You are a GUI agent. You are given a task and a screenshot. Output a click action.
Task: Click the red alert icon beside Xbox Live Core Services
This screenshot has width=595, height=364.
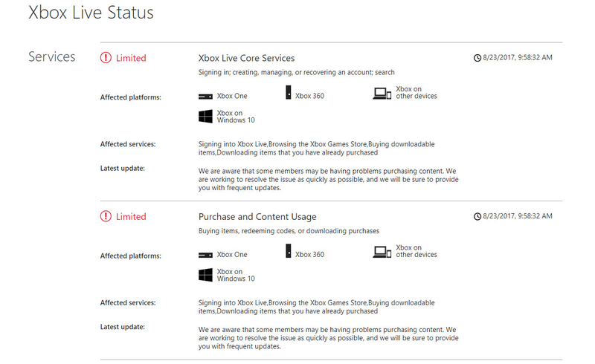click(106, 58)
